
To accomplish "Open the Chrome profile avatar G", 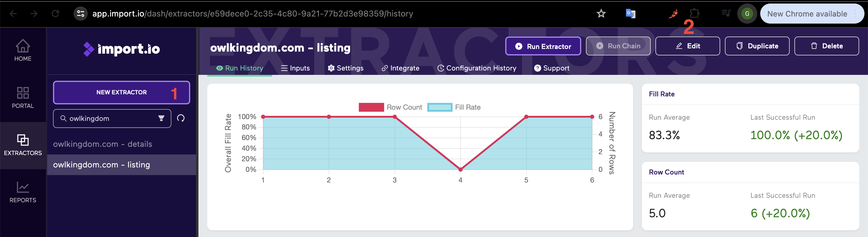I will click(747, 14).
